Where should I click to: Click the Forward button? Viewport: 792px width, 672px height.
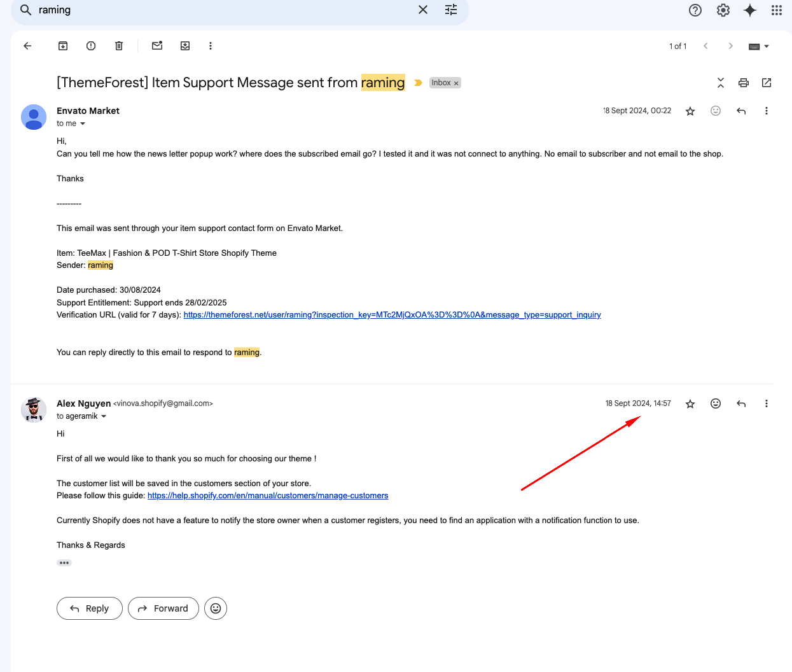coord(163,608)
